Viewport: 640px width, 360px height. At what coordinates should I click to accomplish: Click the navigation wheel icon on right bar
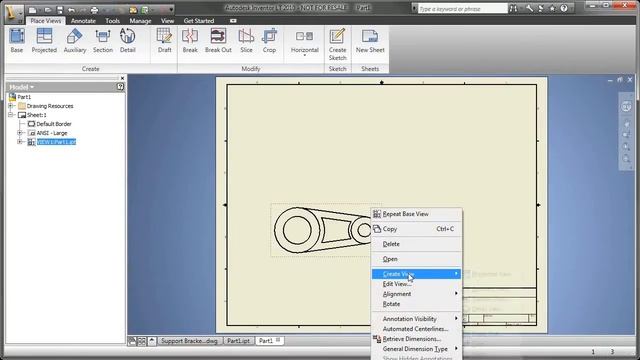[626, 107]
